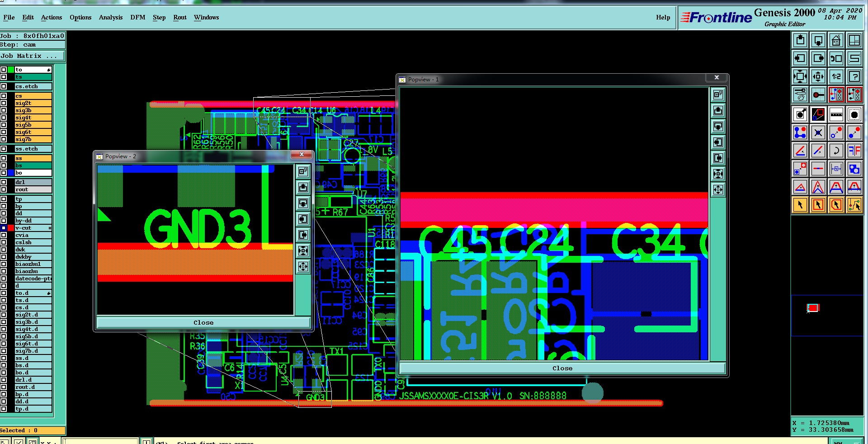Click the zoom in expand icon
Viewport: 868px width, 444px height.
point(800,76)
